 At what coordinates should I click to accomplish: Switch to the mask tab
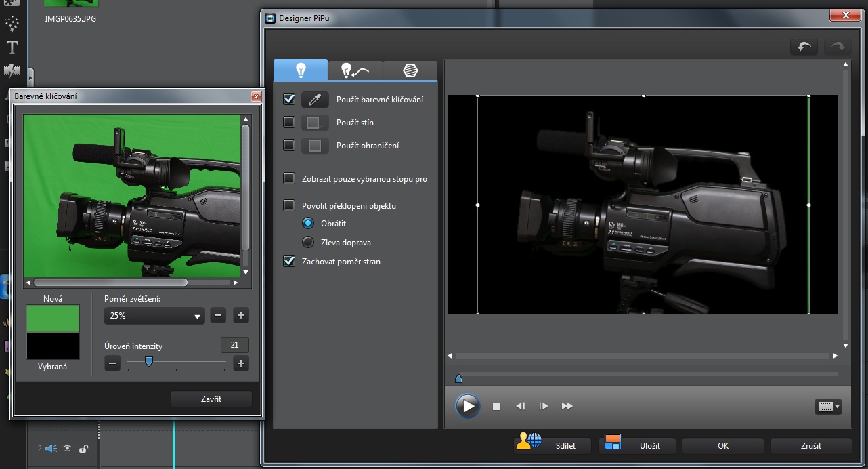click(410, 70)
